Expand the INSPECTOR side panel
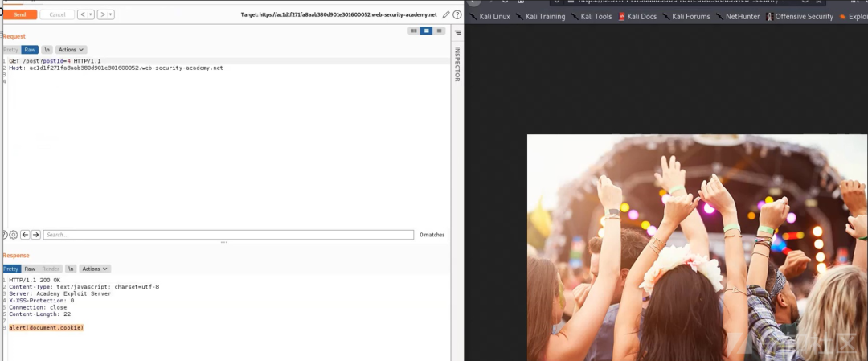 (x=457, y=64)
